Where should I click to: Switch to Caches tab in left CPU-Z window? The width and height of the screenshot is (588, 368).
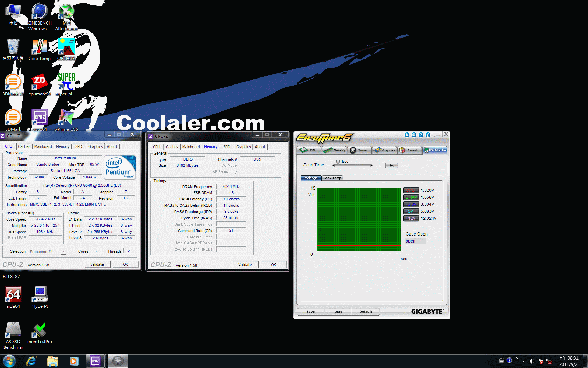click(x=24, y=146)
